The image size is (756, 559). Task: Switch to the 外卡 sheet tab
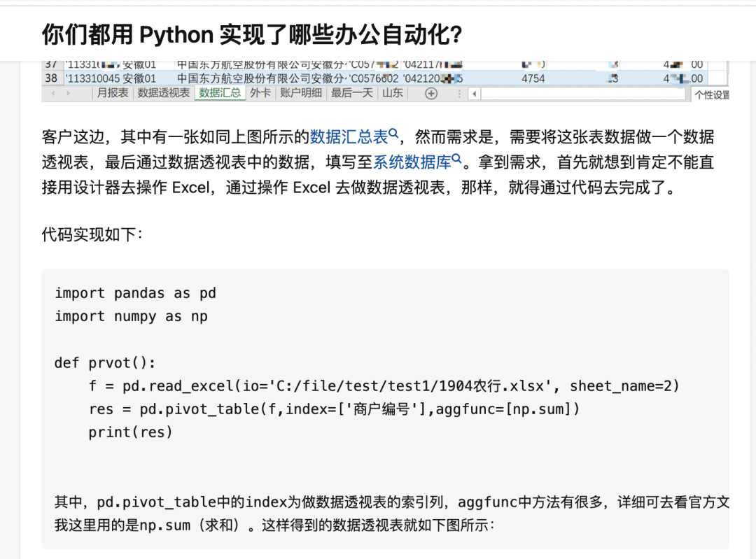click(260, 93)
